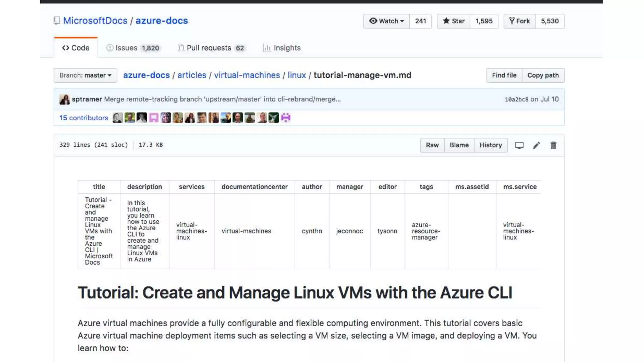This screenshot has width=644, height=362.
Task: Navigate to virtual-machines breadcrumb folder
Action: 247,75
